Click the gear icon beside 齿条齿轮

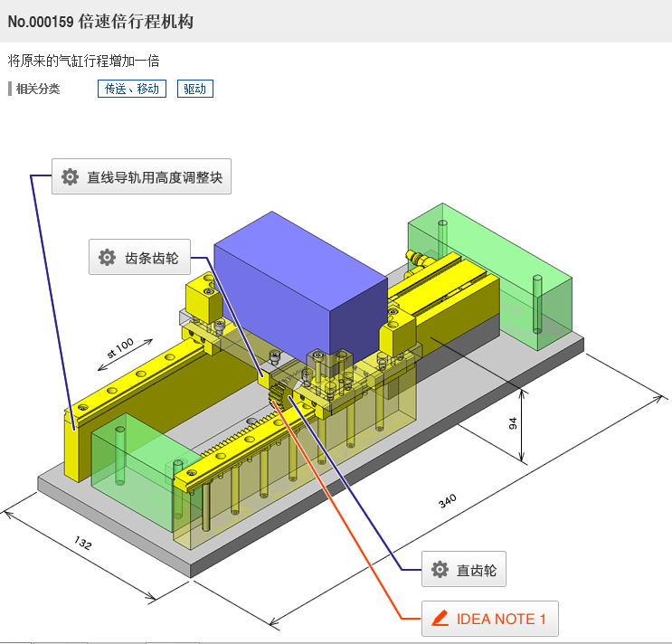(107, 257)
